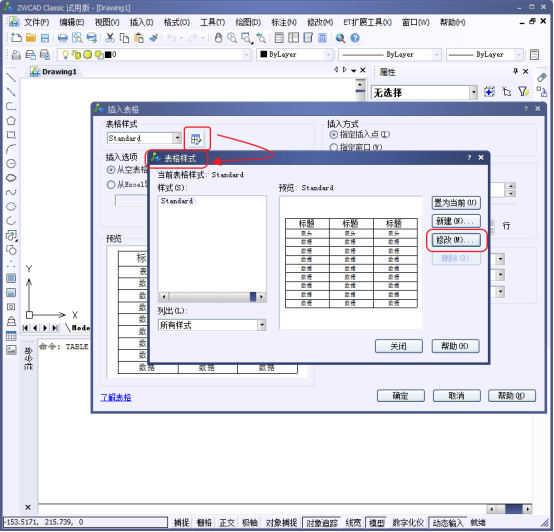Open the Standard table style dropdown
554x532 pixels.
coord(177,138)
